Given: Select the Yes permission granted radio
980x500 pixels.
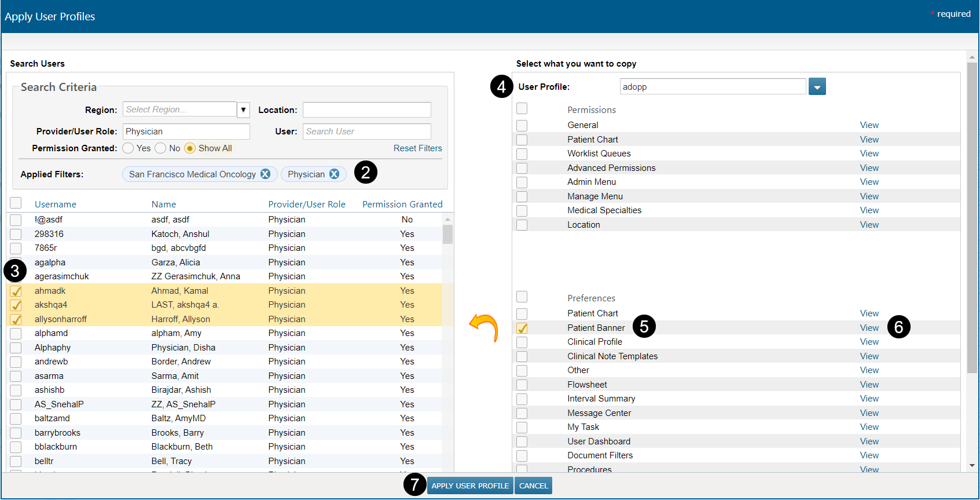Looking at the screenshot, I should tap(129, 148).
